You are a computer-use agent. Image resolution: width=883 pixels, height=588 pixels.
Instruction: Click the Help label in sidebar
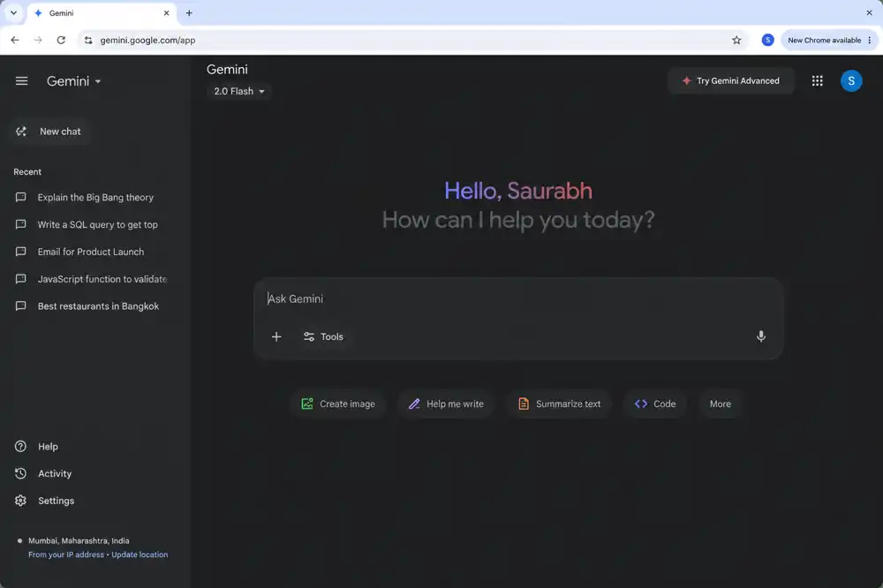(48, 447)
